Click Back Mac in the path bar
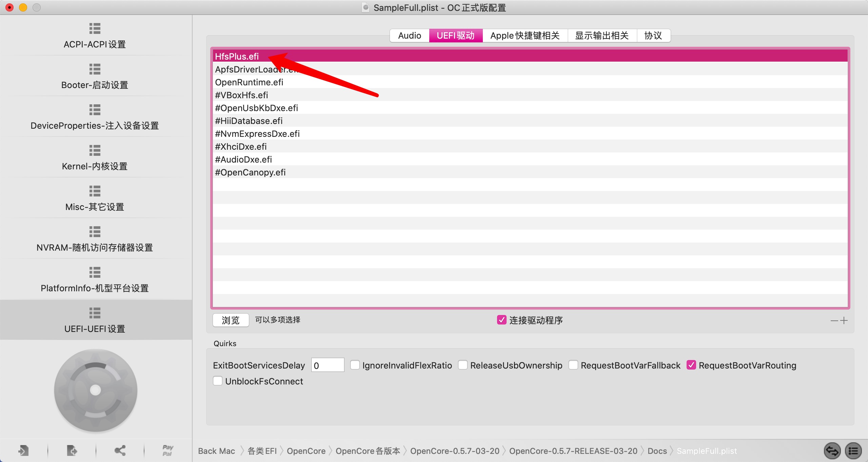868x462 pixels. [216, 451]
